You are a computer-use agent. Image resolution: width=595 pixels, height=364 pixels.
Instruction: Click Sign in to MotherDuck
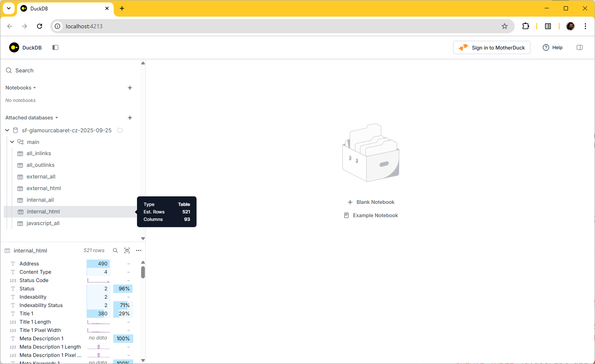click(x=491, y=47)
